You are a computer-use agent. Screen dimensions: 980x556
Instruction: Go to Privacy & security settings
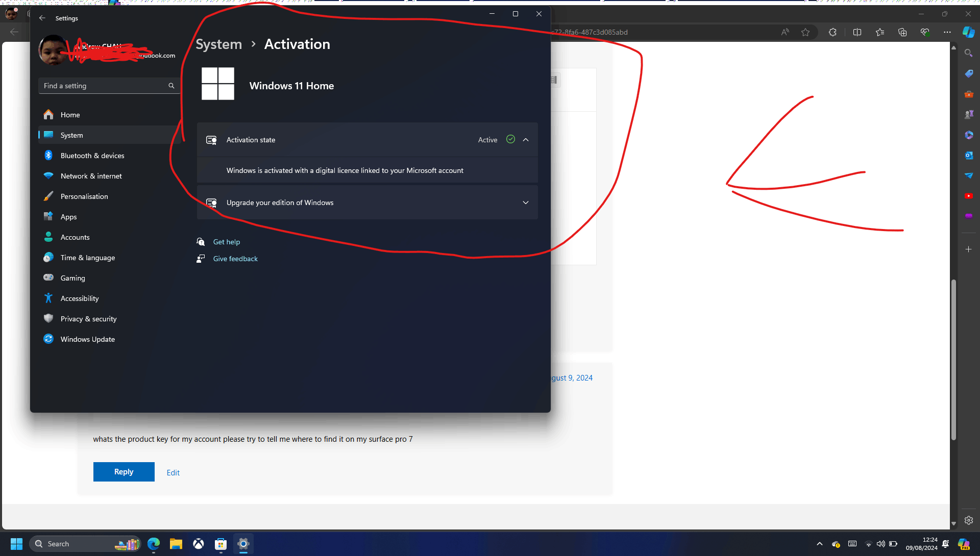[88, 319]
